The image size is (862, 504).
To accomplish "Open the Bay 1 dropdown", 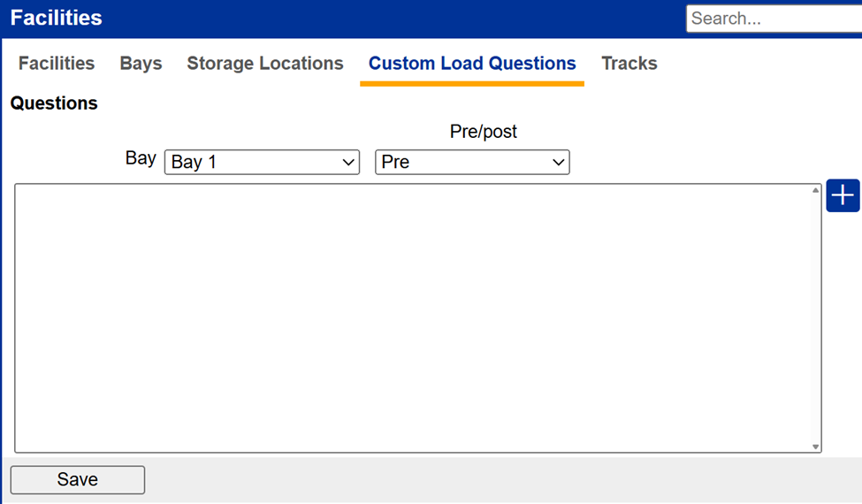I will tap(262, 162).
